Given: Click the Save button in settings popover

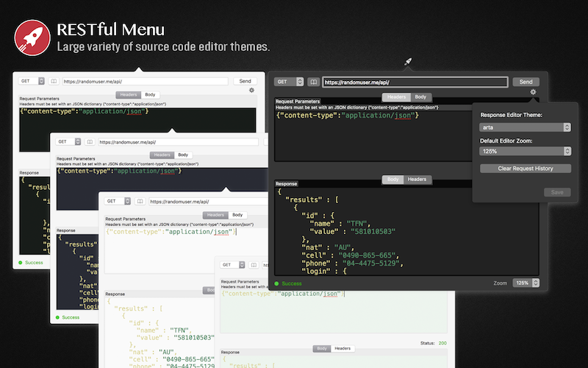Looking at the screenshot, I should pos(557,192).
